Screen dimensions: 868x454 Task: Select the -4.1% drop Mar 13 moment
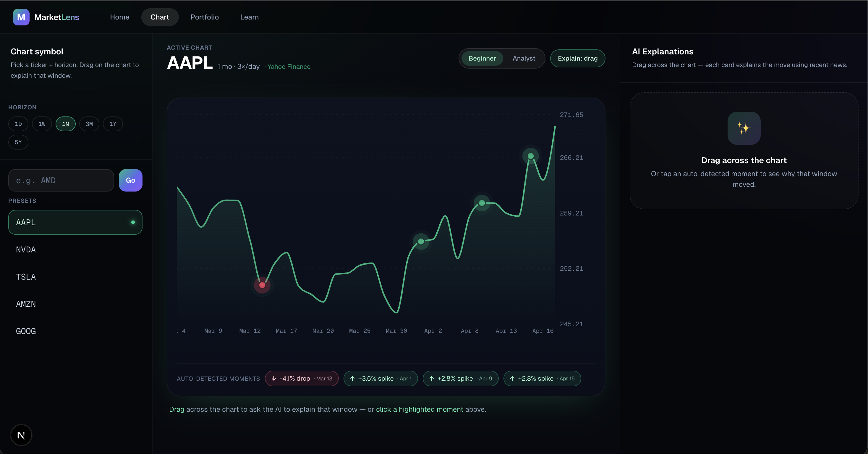point(302,379)
